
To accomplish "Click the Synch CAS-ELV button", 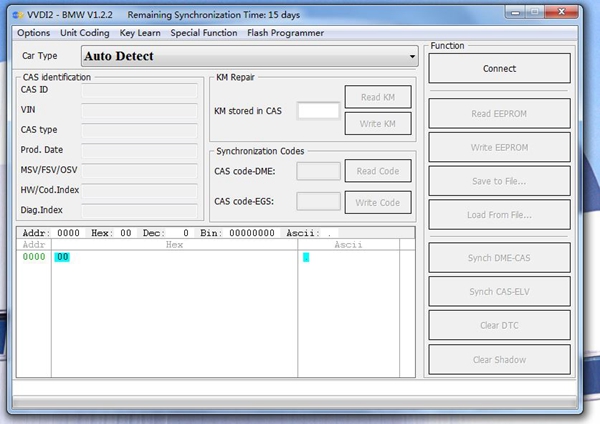I will 499,292.
